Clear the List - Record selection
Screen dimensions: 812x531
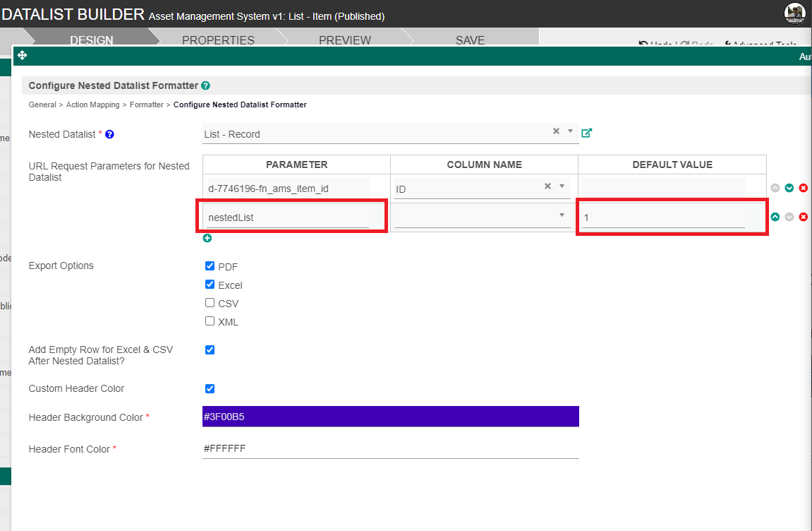tap(556, 131)
